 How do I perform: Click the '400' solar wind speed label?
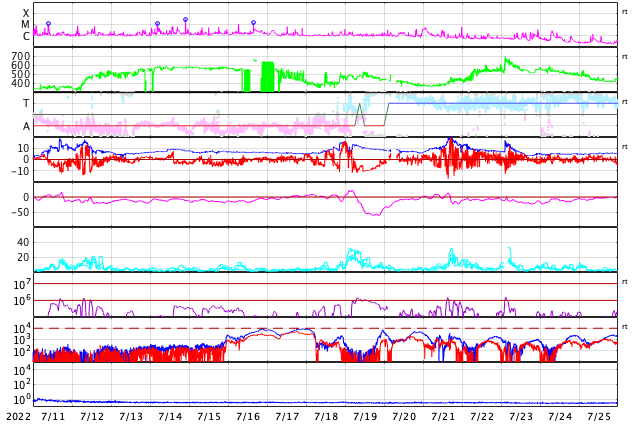point(20,83)
